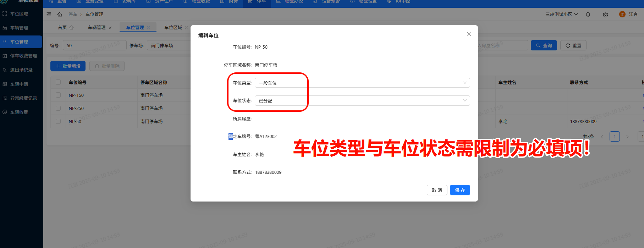Screen dimensions: 644x248
Task: Click the 车位编号 column header
Action: click(x=78, y=82)
